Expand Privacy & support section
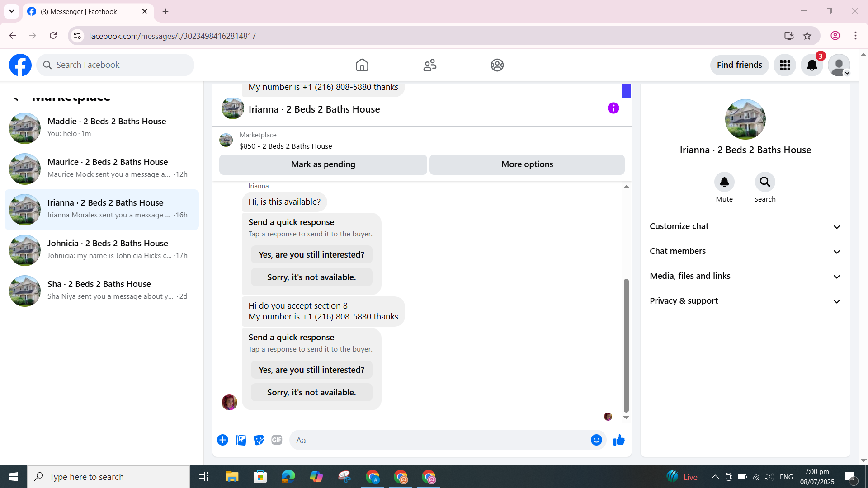The height and width of the screenshot is (488, 868). coord(745,301)
